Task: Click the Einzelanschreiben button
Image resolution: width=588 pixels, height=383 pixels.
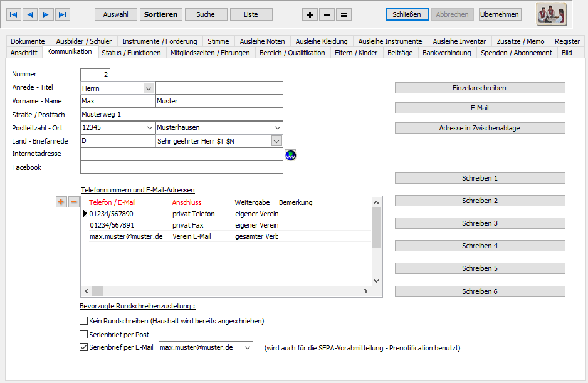Action: point(480,88)
